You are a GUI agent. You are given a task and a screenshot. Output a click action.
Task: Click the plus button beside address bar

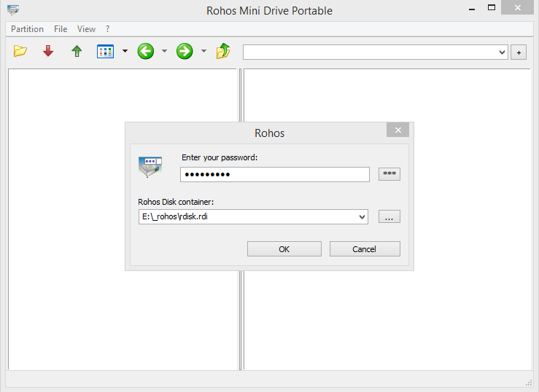[x=519, y=52]
